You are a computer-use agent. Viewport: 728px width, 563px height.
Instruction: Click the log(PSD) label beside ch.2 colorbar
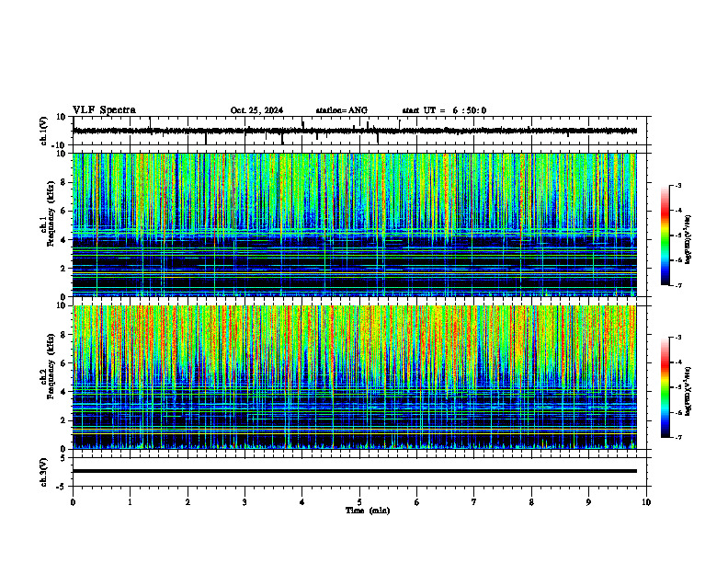688,391
